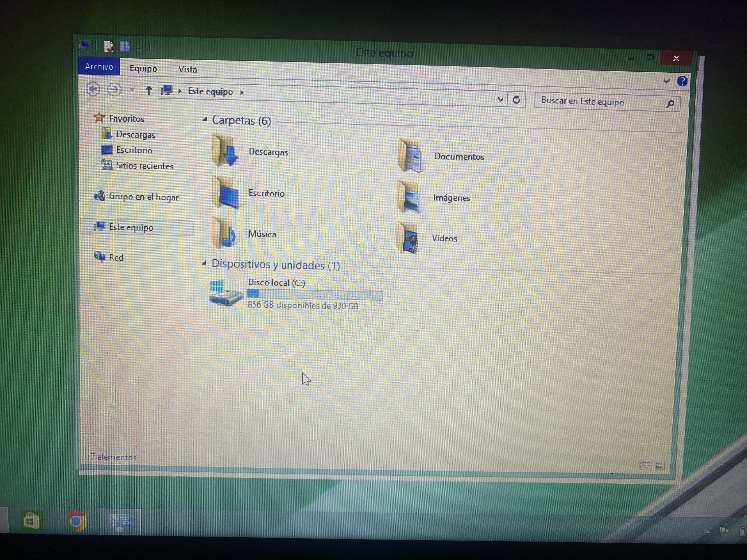Screen dimensions: 747x560
Task: Switch to the Vista ribbon tab
Action: point(187,70)
